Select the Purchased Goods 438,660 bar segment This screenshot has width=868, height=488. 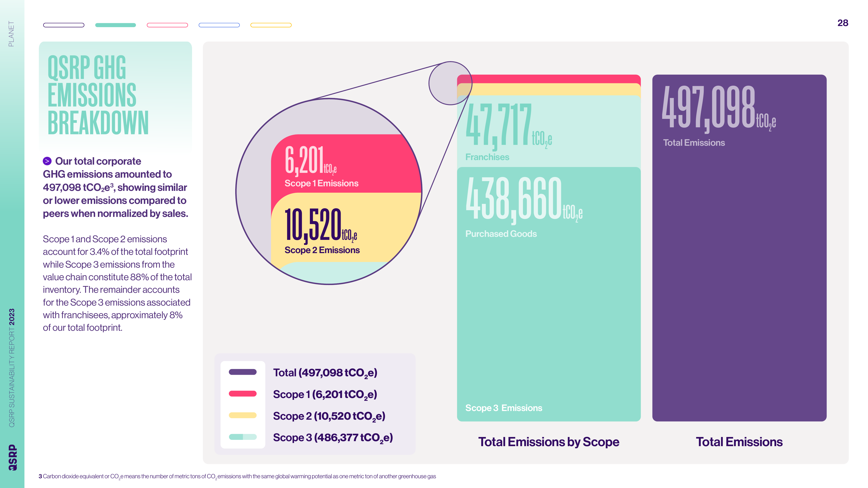549,294
